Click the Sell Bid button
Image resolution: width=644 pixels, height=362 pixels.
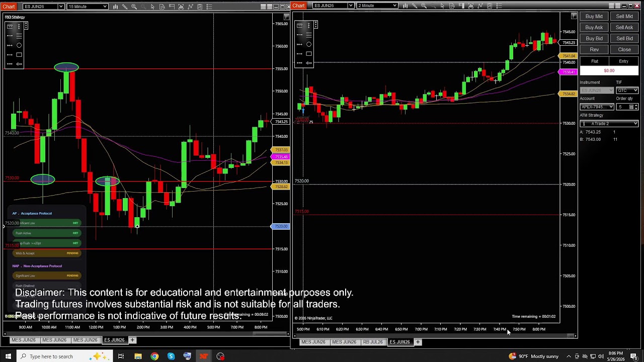pyautogui.click(x=624, y=38)
